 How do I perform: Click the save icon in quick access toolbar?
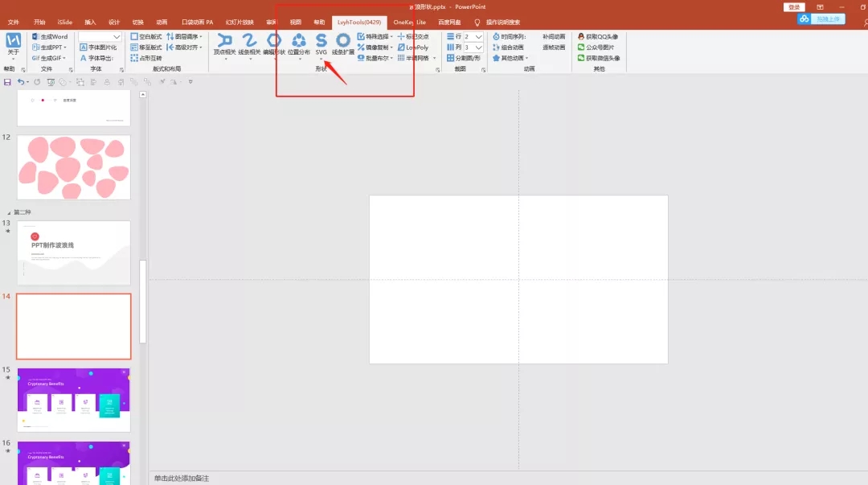tap(7, 82)
